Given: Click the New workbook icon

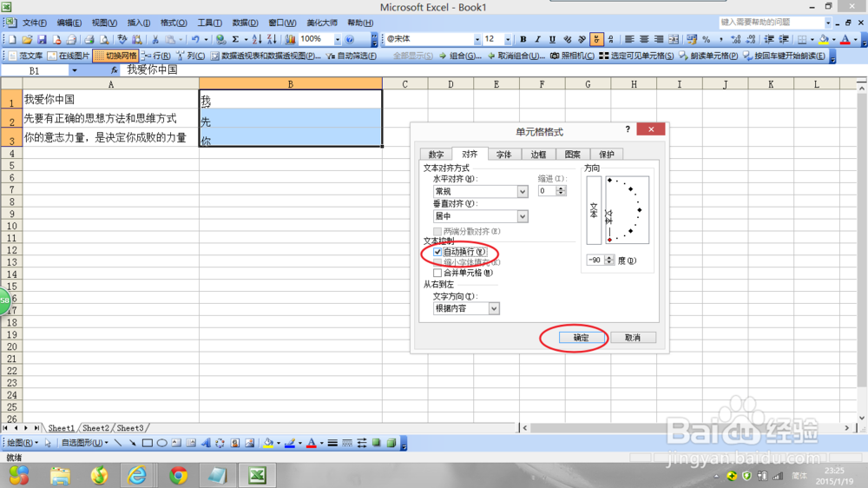Looking at the screenshot, I should click(12, 39).
